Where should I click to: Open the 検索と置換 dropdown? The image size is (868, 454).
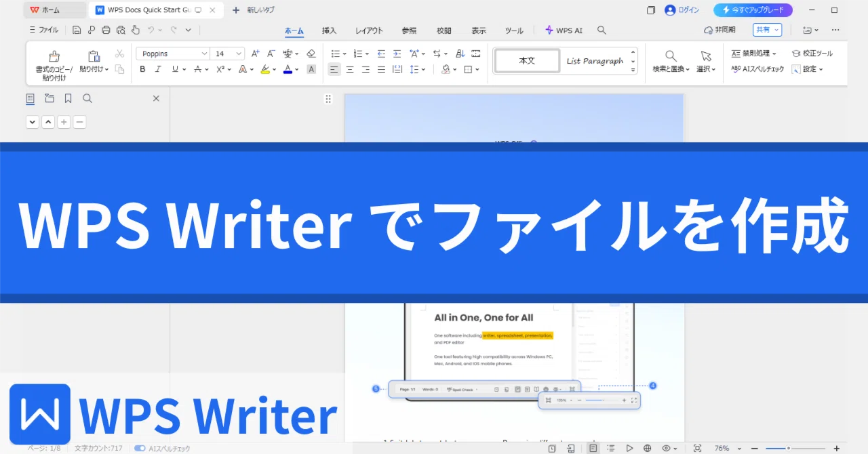tap(671, 69)
